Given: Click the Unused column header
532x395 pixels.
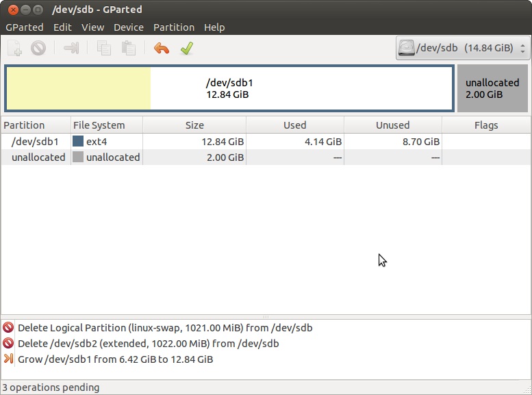Looking at the screenshot, I should tap(392, 125).
